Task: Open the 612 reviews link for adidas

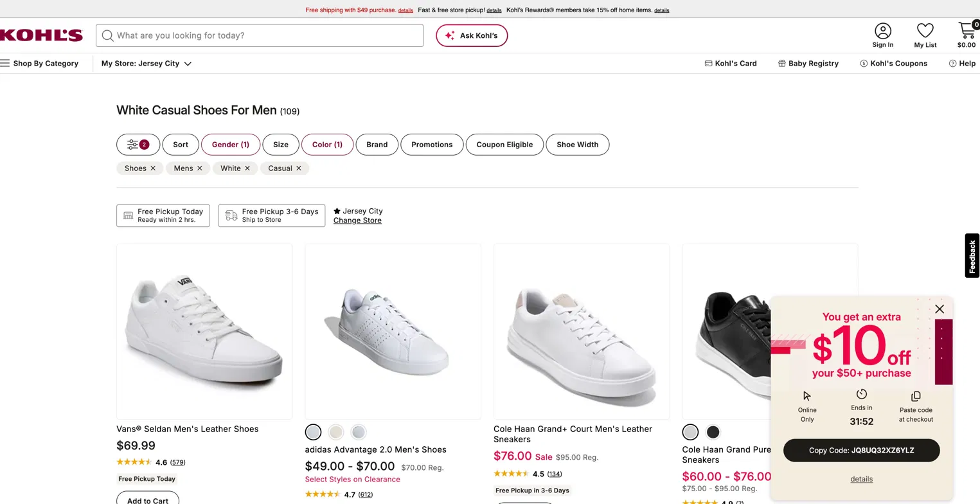Action: pyautogui.click(x=366, y=494)
